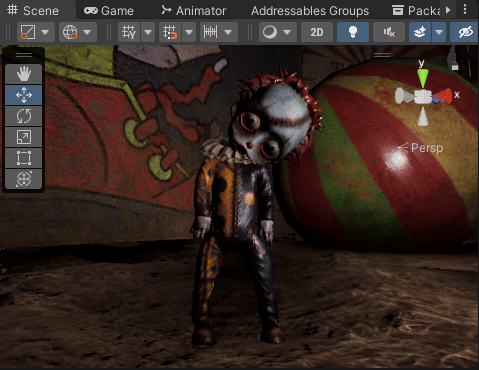Click the gizmo center cube
This screenshot has width=479, height=370.
(x=423, y=96)
